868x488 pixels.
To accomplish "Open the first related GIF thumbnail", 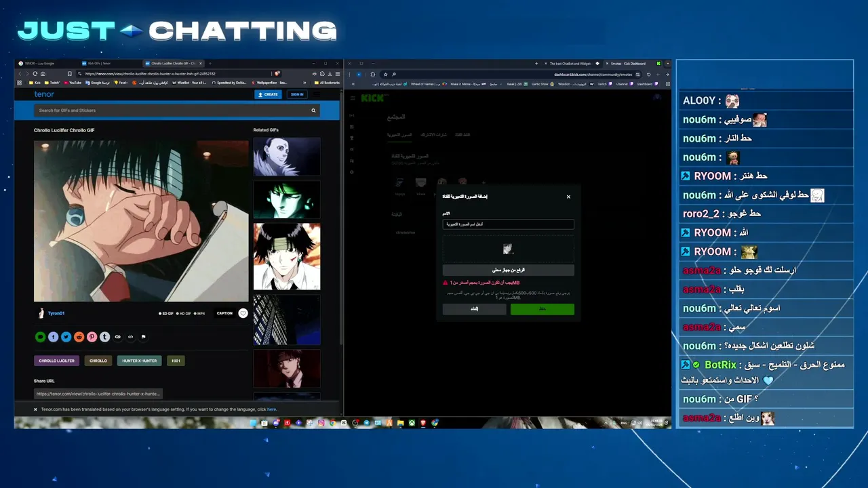I will 287,157.
